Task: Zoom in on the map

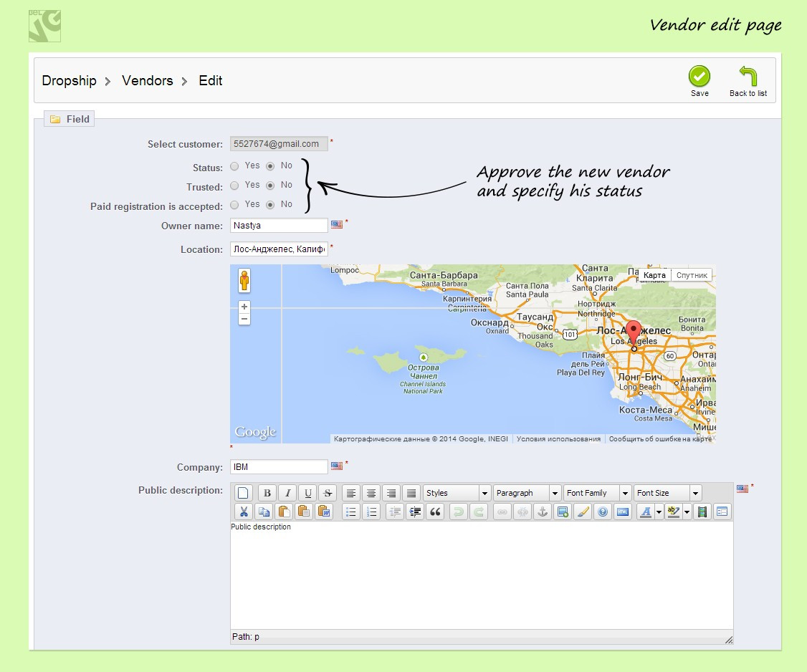Action: coord(244,307)
